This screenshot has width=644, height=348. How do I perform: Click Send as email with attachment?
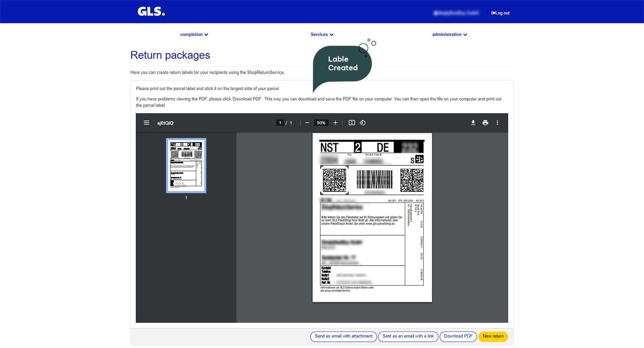click(x=343, y=336)
